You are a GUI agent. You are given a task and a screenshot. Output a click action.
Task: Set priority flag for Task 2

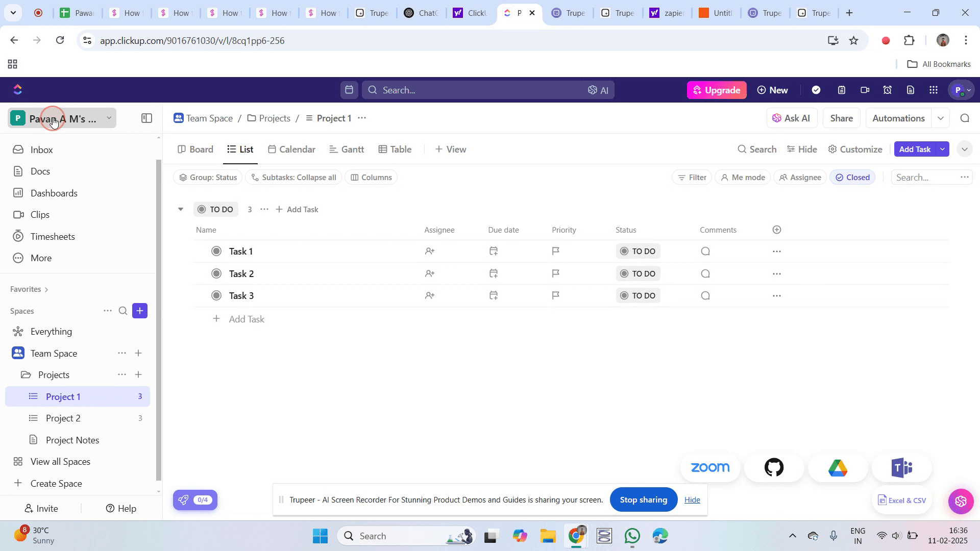(556, 273)
